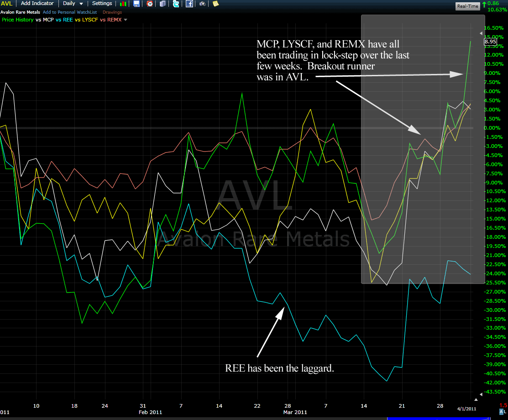508x420 pixels.
Task: Click the up-arrow marker above the 4/1/2011 date
Action: coord(476,399)
